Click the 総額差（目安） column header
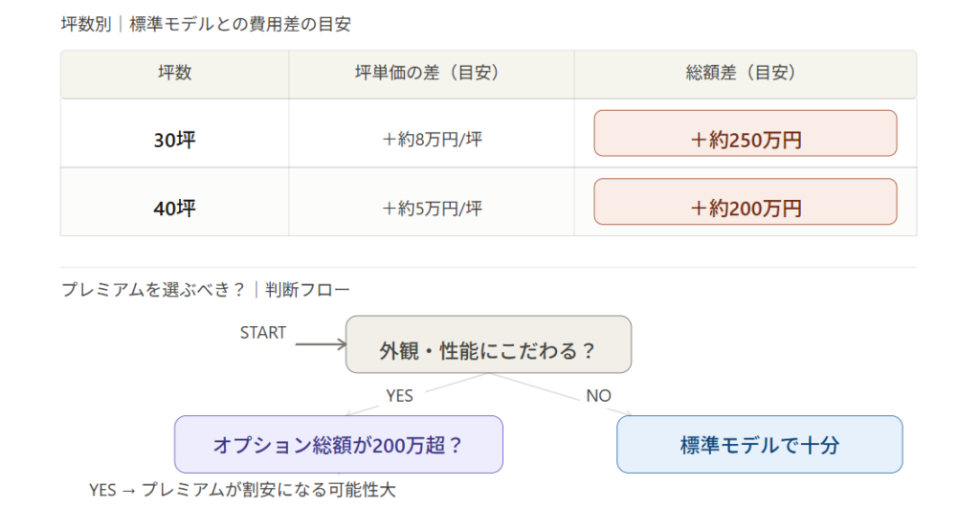The height and width of the screenshot is (508, 980). [x=745, y=74]
